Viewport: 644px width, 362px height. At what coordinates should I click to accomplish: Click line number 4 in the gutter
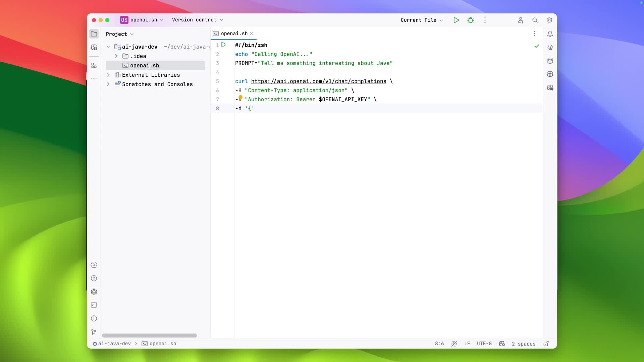click(217, 72)
